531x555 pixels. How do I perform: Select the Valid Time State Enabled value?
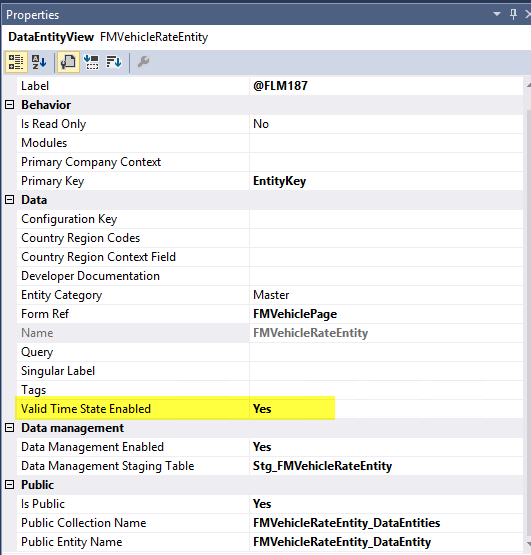[386, 409]
